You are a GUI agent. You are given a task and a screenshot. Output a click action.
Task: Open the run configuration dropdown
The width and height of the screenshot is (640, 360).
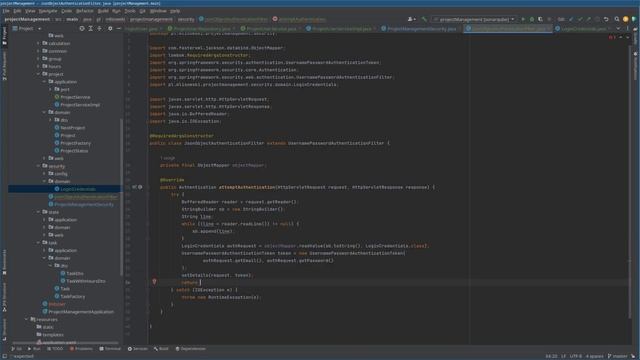(474, 19)
